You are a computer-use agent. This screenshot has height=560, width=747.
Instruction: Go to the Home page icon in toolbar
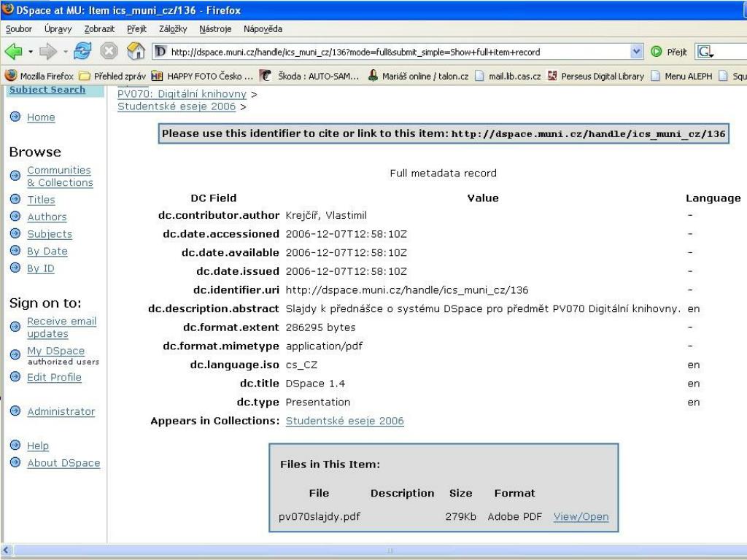136,51
